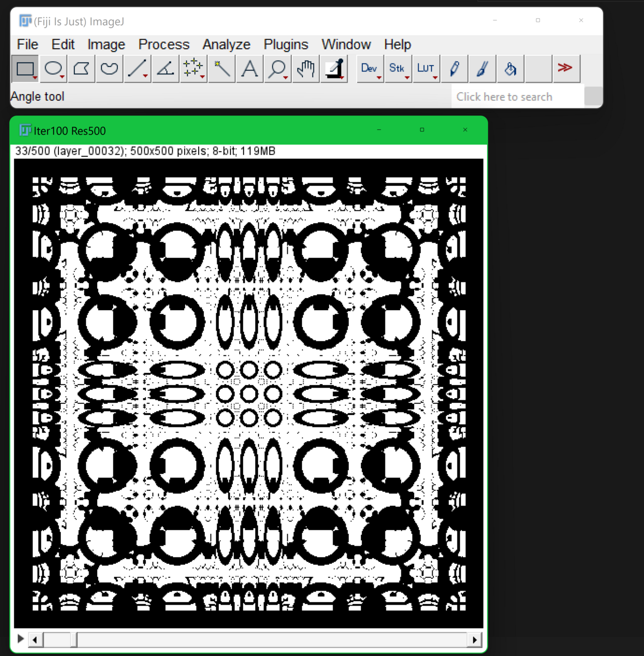This screenshot has height=656, width=644.
Task: Select the Text tool
Action: 250,68
